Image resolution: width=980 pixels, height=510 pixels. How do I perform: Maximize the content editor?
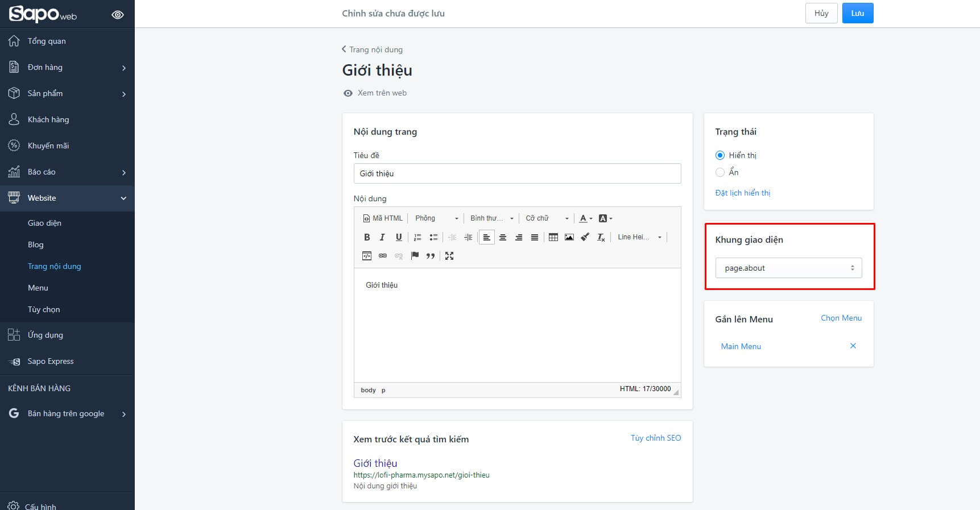pos(449,256)
